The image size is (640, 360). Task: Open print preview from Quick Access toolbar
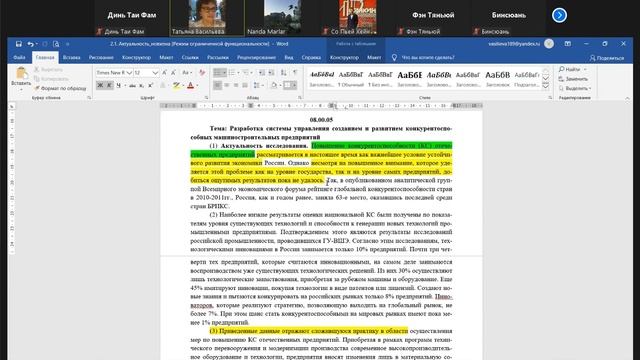(56, 44)
